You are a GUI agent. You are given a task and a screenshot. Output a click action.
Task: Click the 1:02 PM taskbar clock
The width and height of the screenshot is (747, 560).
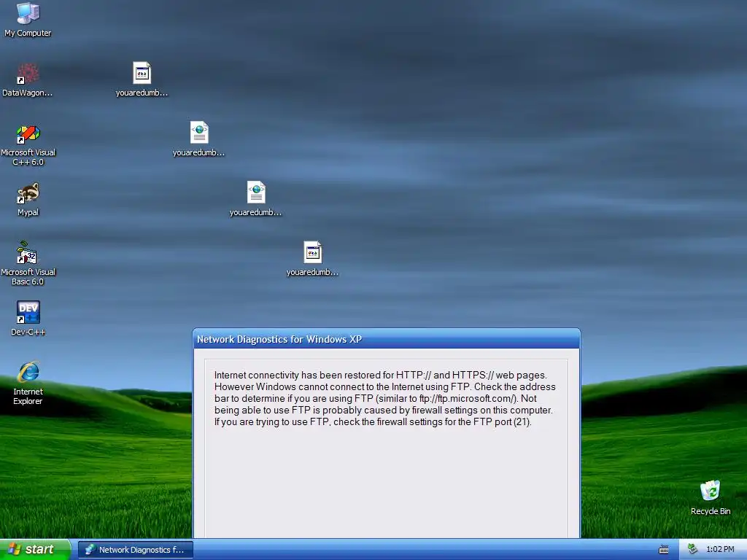coord(720,550)
